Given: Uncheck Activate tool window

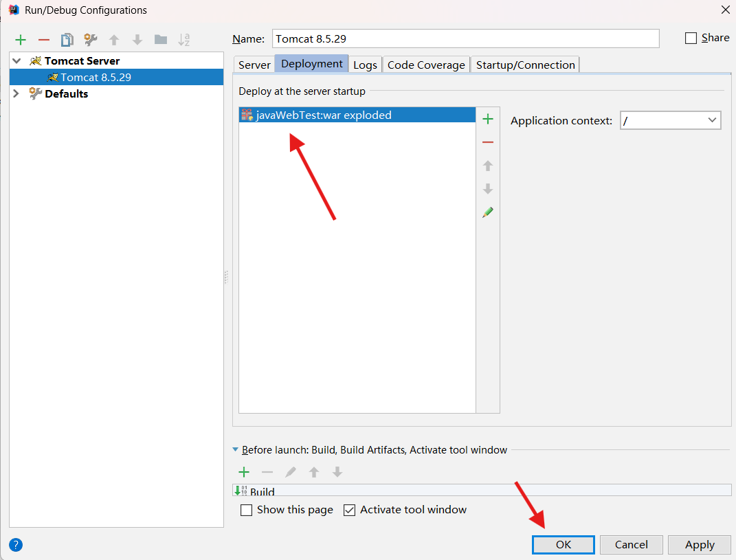Looking at the screenshot, I should point(349,510).
